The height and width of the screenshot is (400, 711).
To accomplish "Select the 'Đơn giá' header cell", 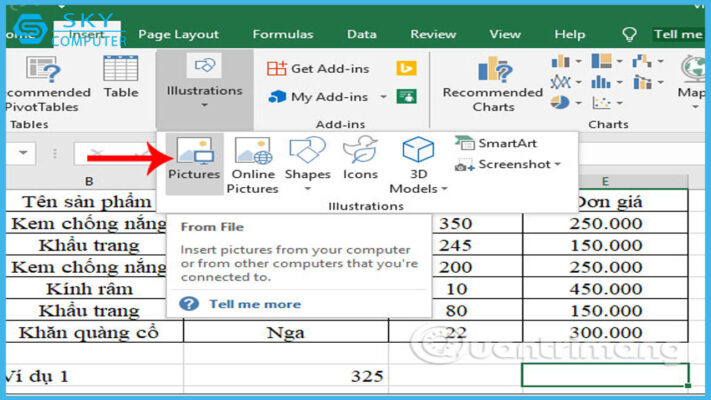I will coord(633,201).
